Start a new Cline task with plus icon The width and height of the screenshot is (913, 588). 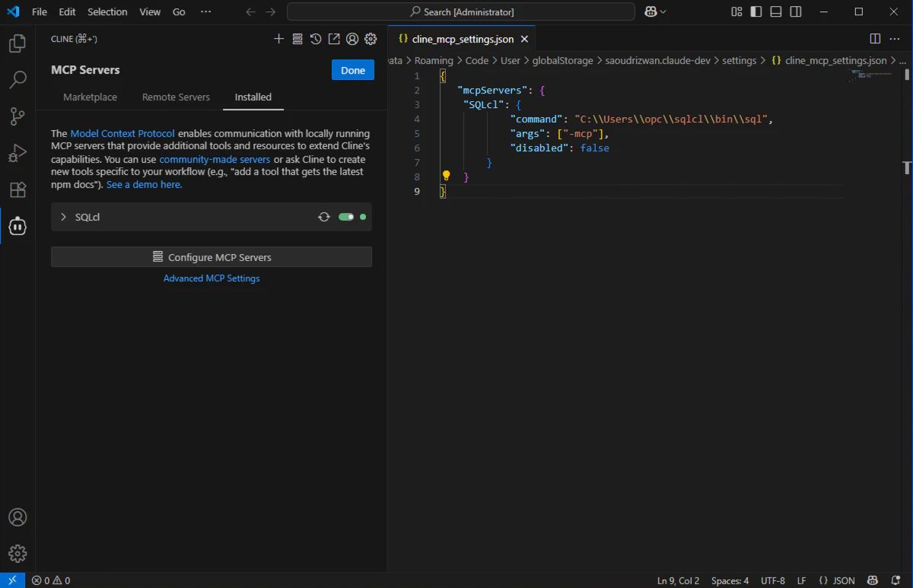coord(278,39)
